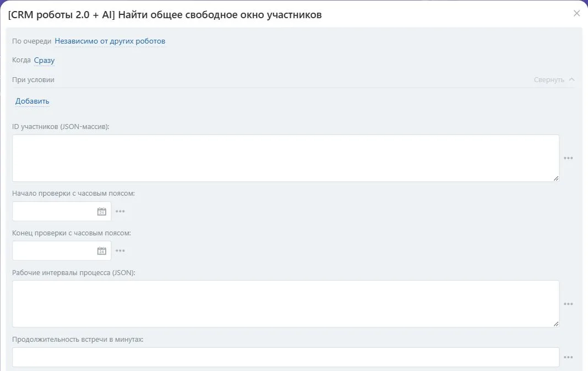This screenshot has width=588, height=371.
Task: Focus the ID участников JSON-массив text area
Action: pyautogui.click(x=286, y=158)
